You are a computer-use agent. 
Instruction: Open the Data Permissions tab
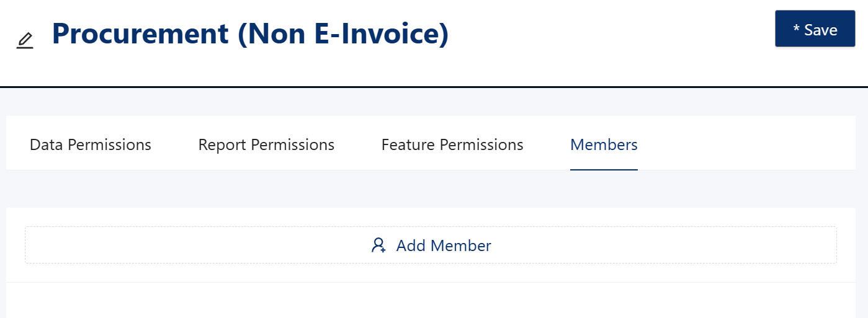tap(91, 144)
